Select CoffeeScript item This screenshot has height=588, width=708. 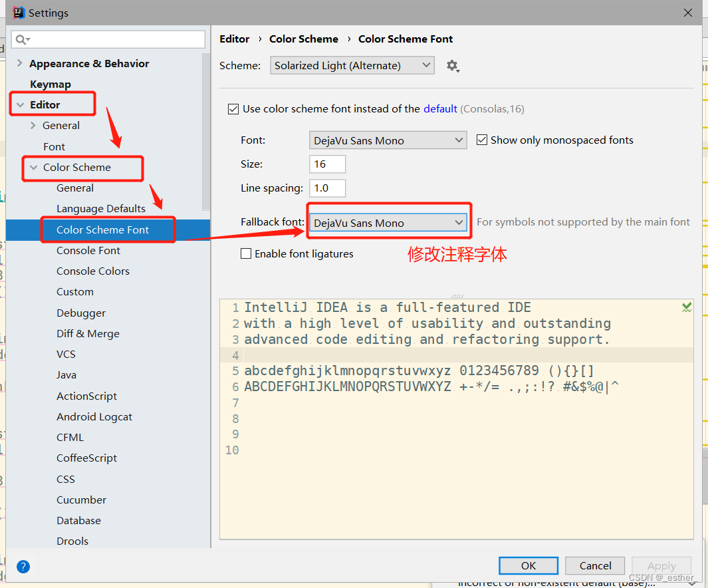[86, 458]
